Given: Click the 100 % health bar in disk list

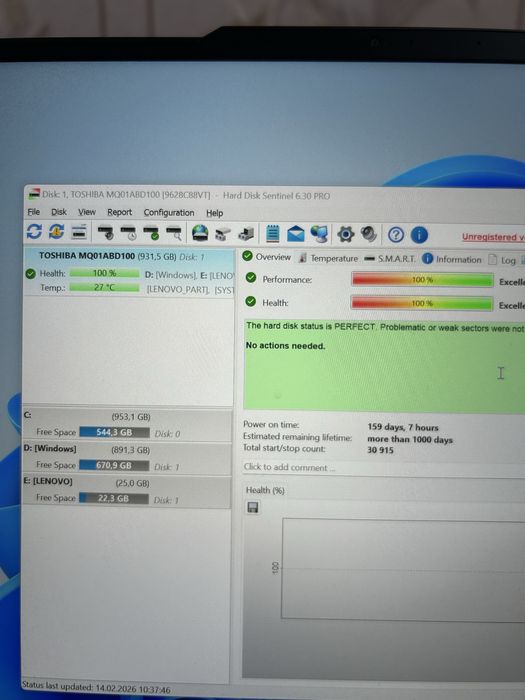Looking at the screenshot, I should pos(104,273).
